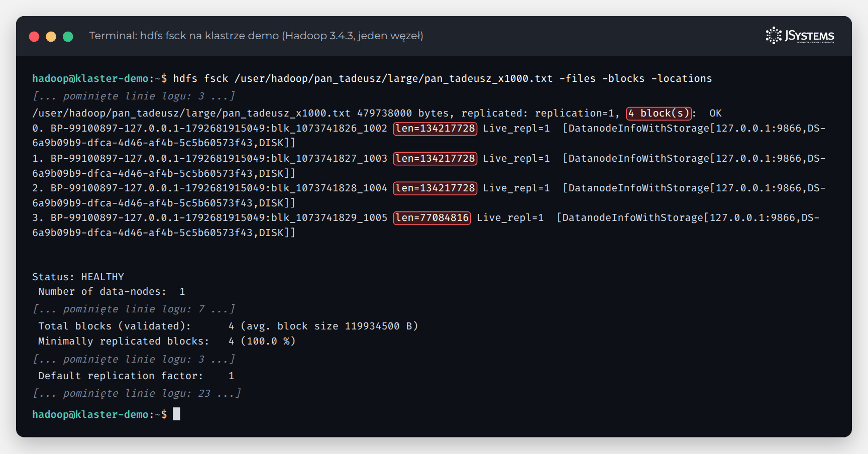Click block ID blk_1073741828_1004

point(329,188)
